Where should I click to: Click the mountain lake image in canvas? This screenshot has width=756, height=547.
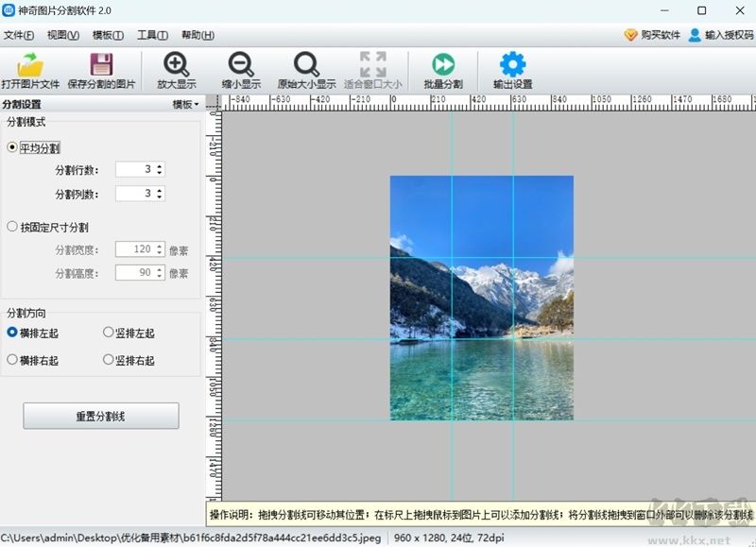point(481,298)
